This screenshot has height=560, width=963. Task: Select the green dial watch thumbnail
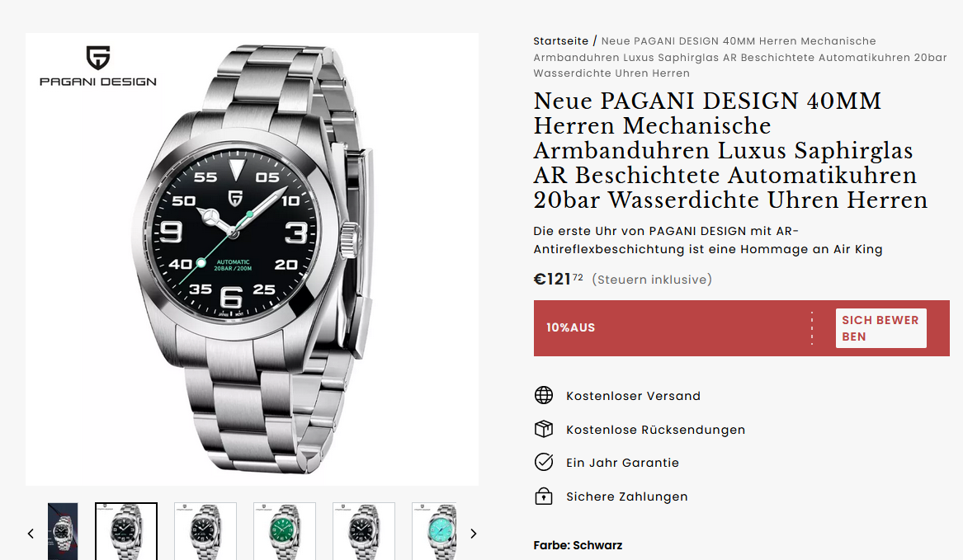[x=285, y=531]
